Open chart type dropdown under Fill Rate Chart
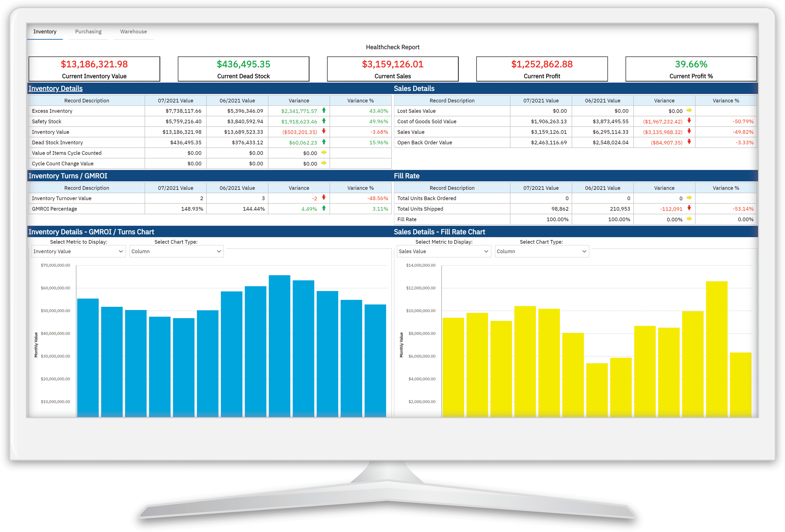The image size is (785, 532). point(542,251)
